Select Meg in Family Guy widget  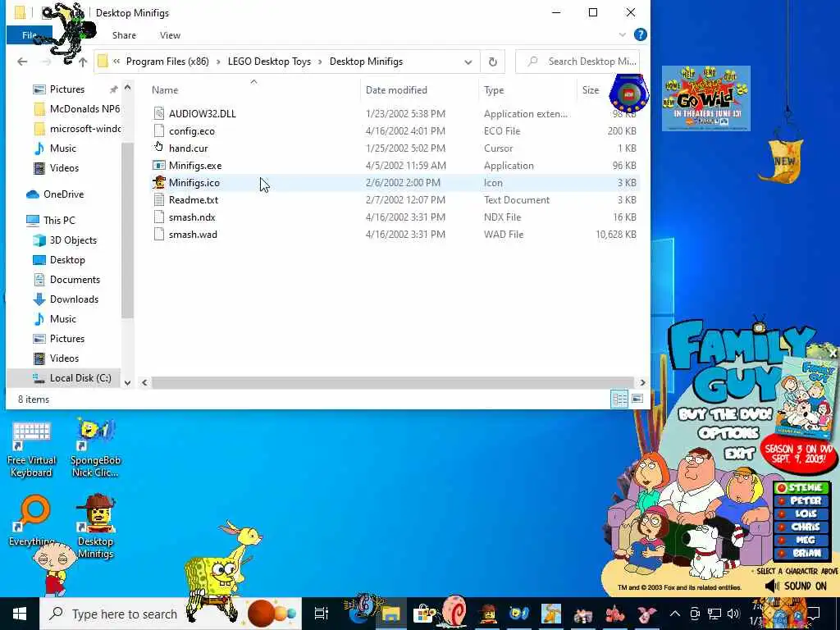801,540
